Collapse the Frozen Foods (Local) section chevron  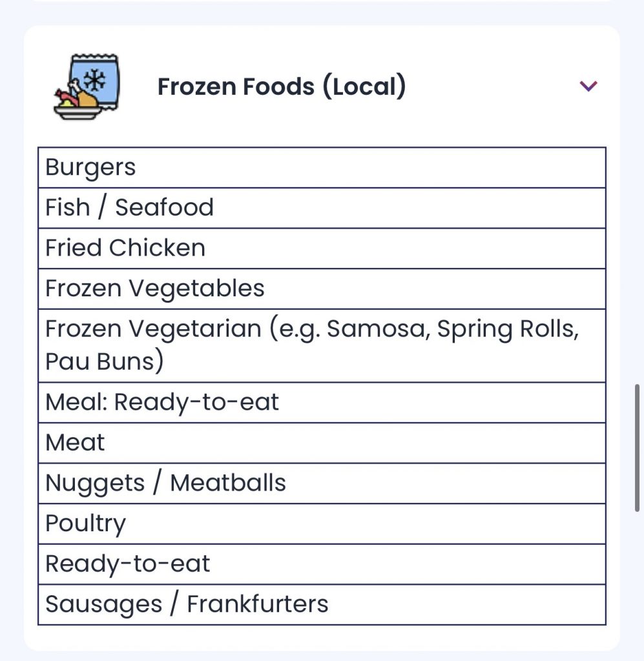tap(588, 86)
